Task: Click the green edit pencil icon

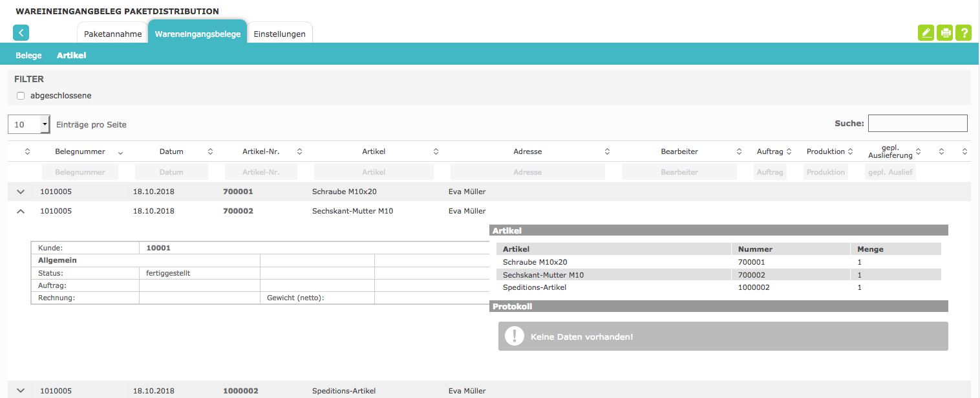Action: point(926,33)
